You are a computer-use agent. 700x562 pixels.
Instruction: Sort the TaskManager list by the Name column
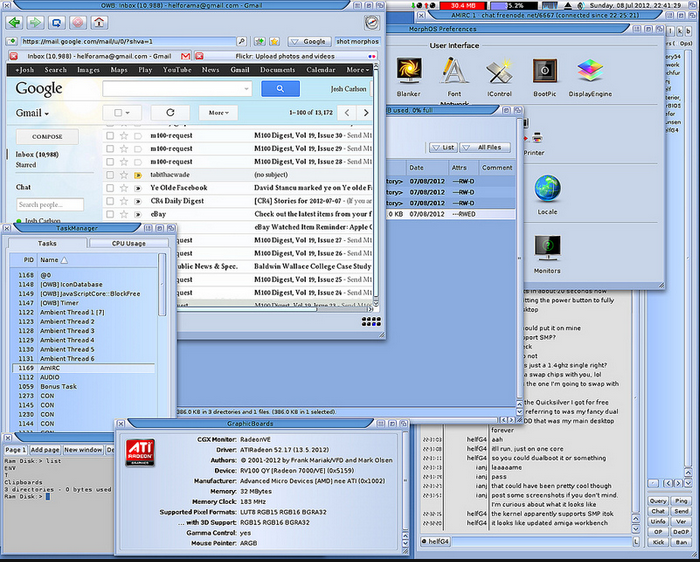(x=54, y=260)
